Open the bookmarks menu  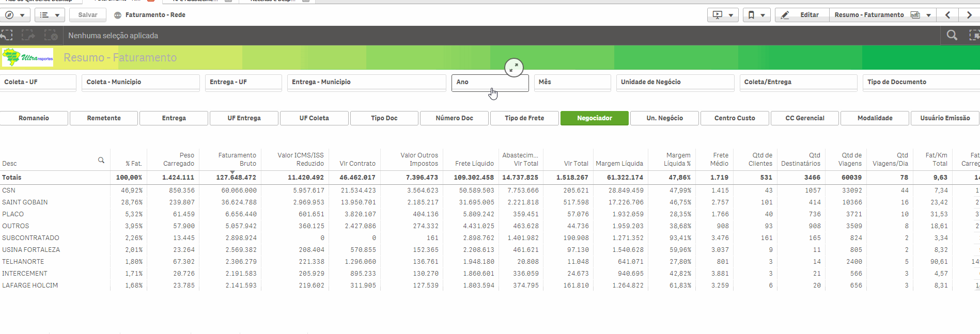coord(757,15)
